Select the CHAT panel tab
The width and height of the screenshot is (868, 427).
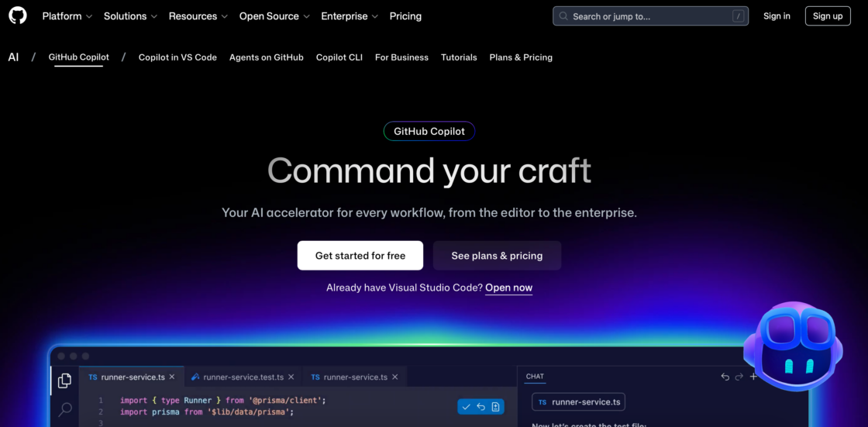[535, 377]
